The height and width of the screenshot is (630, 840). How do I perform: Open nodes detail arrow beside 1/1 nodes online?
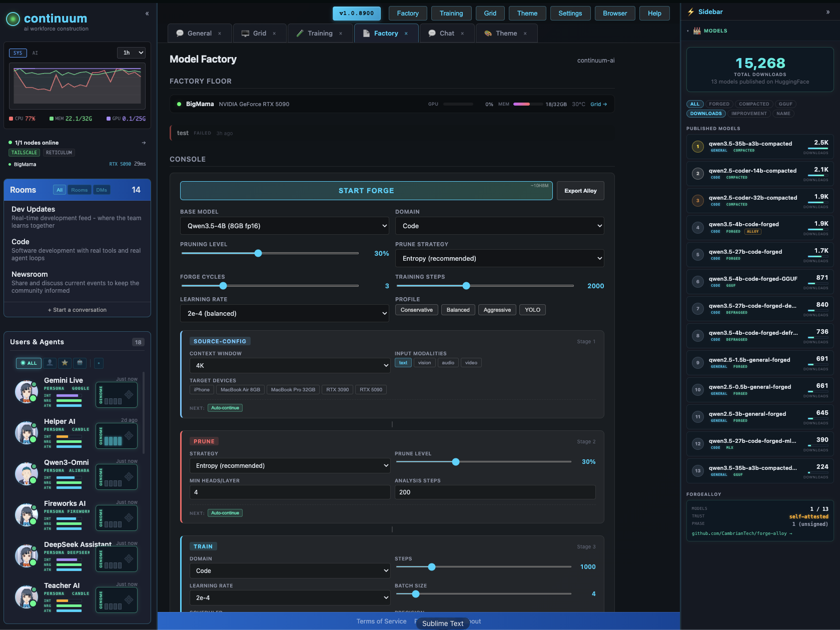coord(144,143)
